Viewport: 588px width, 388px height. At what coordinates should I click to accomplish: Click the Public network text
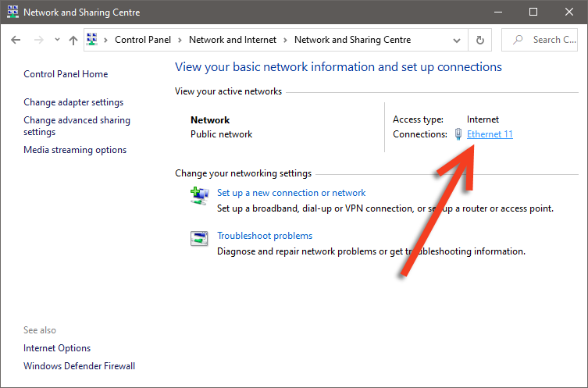tap(221, 134)
